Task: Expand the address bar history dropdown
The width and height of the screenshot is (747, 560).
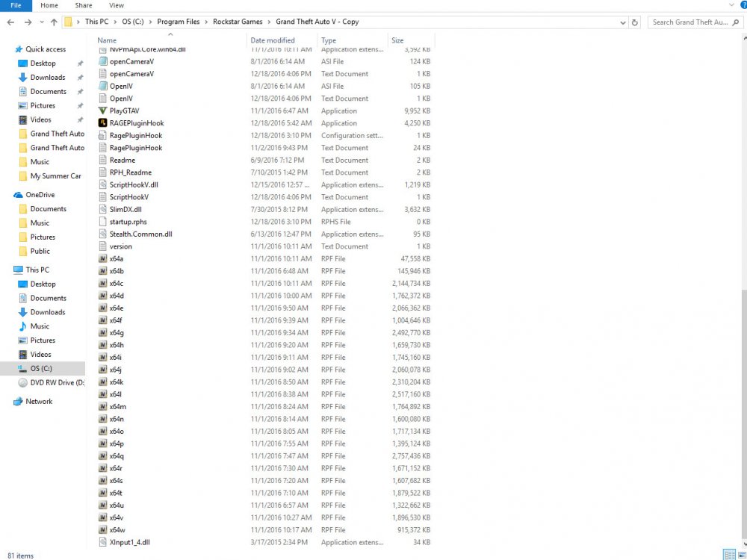Action: pyautogui.click(x=623, y=22)
